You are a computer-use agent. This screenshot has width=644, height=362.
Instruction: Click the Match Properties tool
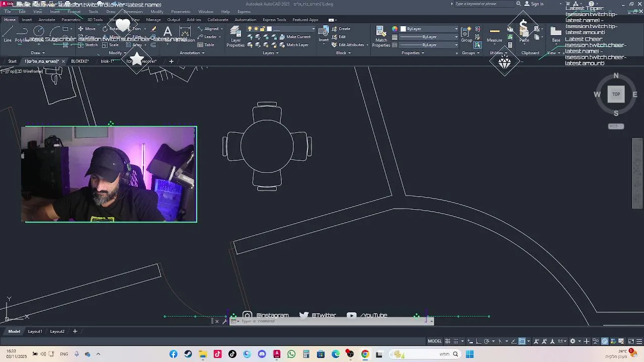[x=381, y=36]
